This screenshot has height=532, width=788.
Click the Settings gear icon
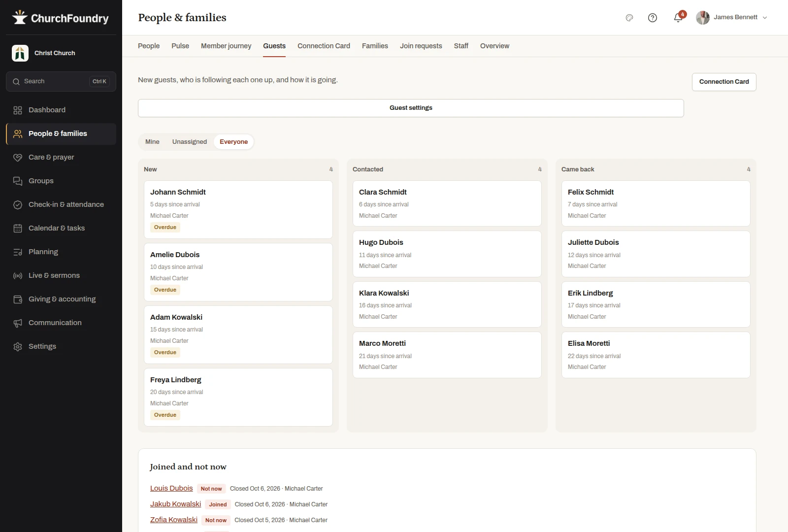pos(18,347)
